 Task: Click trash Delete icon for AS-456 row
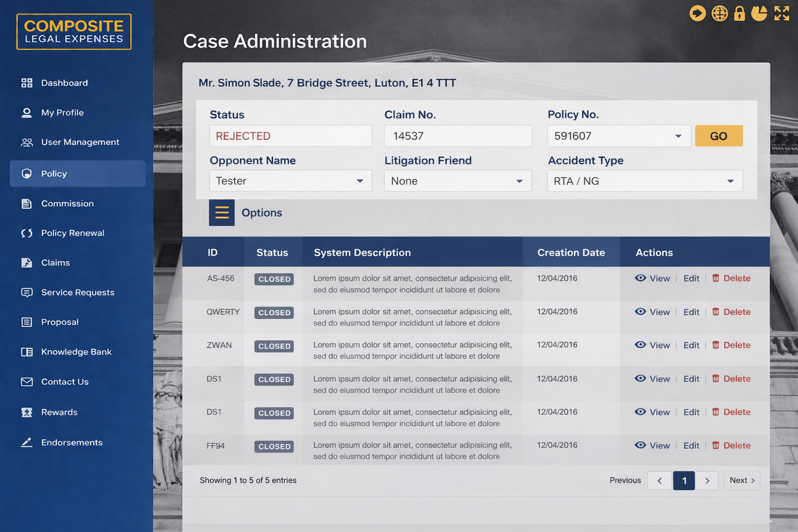(x=715, y=278)
